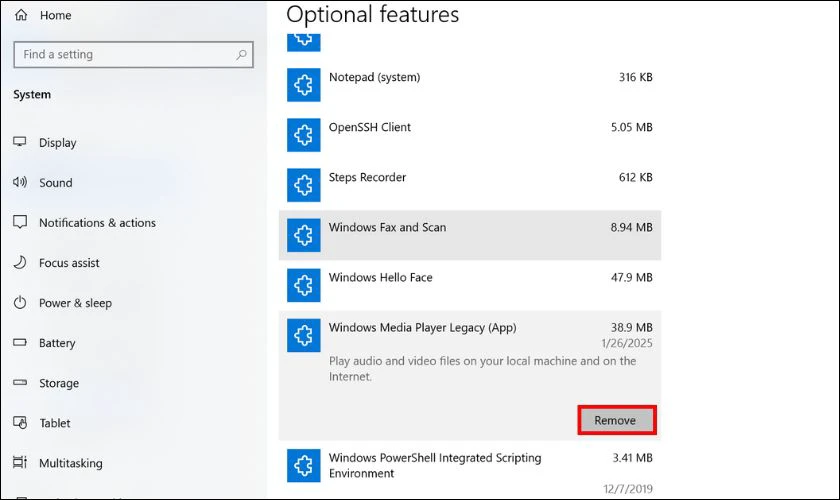Click the search magnifier in Find a setting
Screen dimensions: 840x500
point(242,54)
